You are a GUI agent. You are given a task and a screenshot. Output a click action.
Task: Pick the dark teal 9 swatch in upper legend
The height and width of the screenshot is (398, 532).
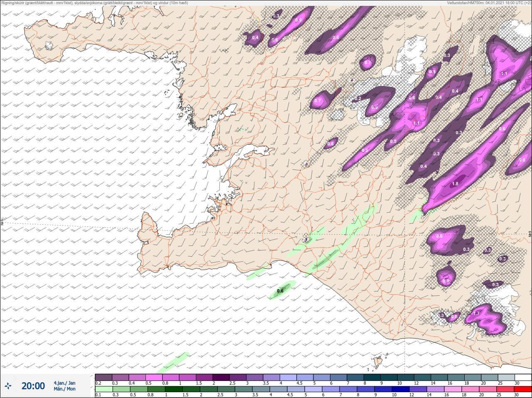click(389, 377)
